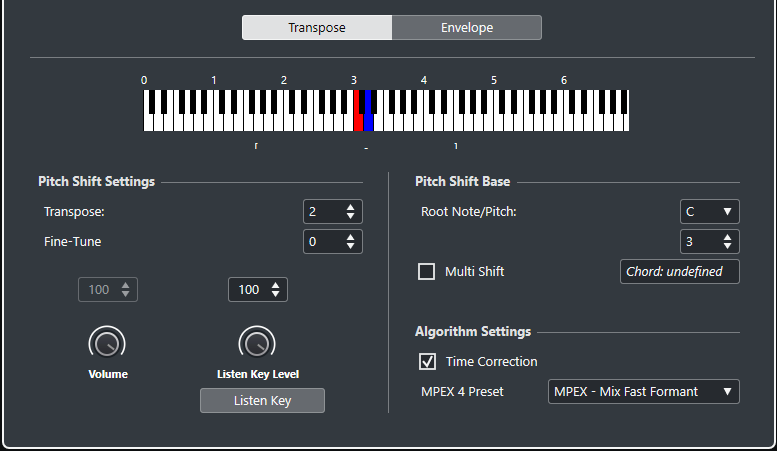This screenshot has width=777, height=451.
Task: Click the Listen Key button
Action: [262, 400]
